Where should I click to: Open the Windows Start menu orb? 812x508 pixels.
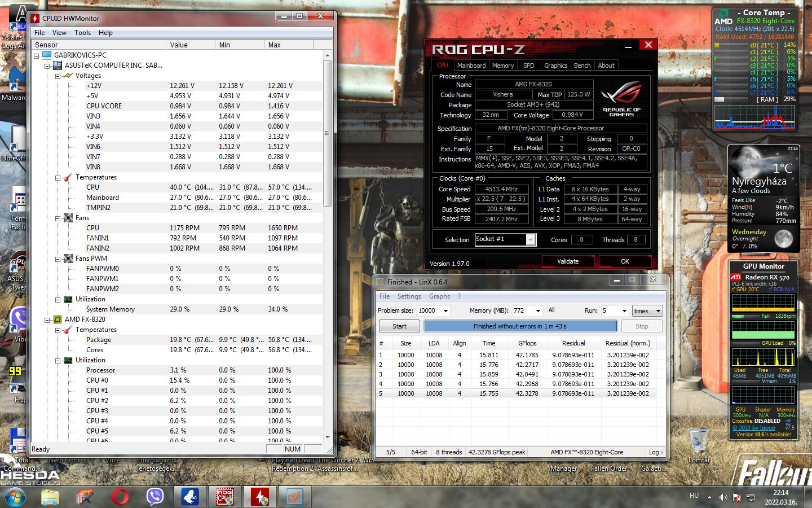click(x=15, y=497)
